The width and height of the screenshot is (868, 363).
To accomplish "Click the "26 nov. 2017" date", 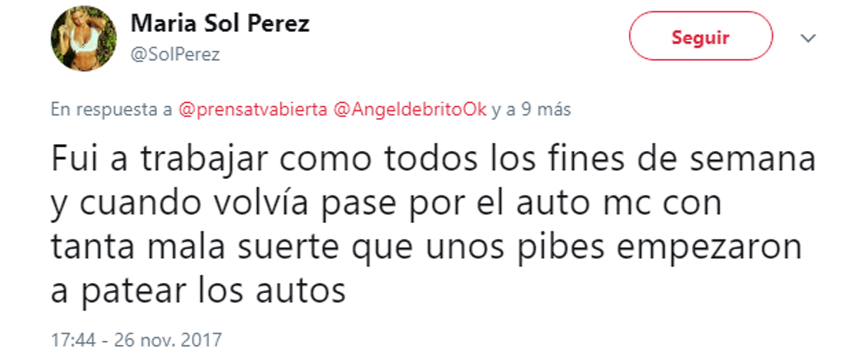I will pos(168,340).
